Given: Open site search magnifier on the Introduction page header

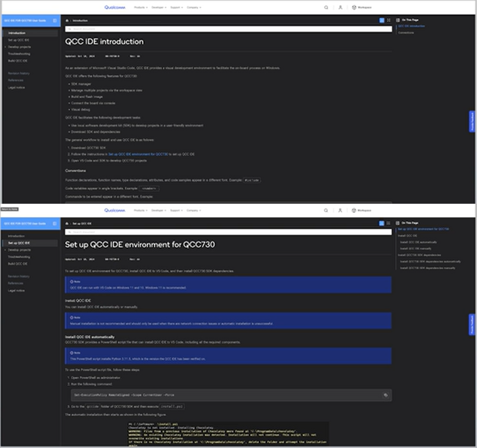Looking at the screenshot, I should coord(326,7).
